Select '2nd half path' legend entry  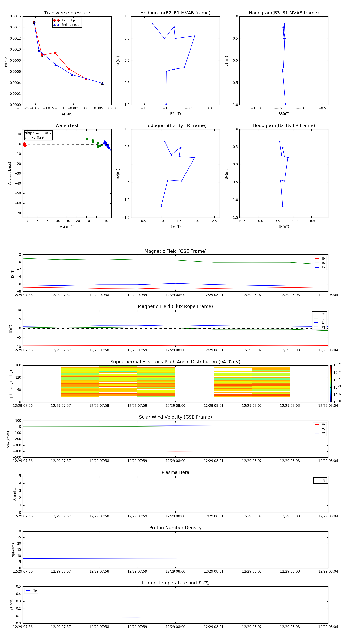pos(67,25)
